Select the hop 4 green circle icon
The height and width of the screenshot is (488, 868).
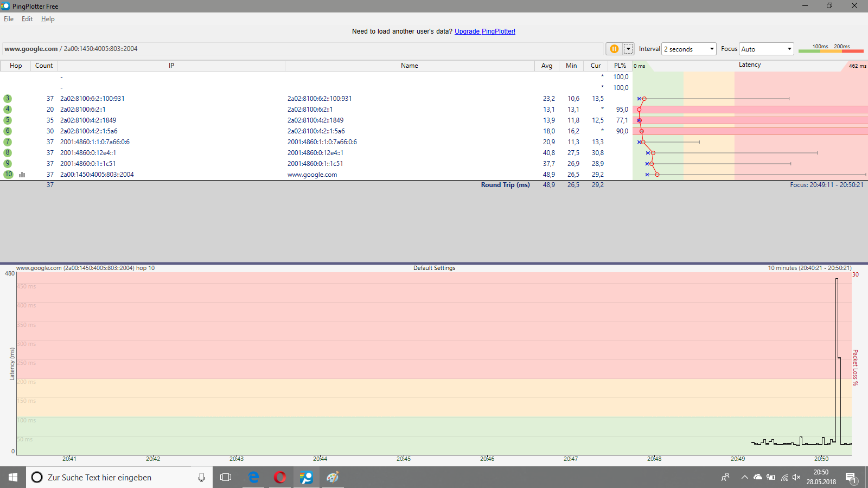[x=8, y=110]
